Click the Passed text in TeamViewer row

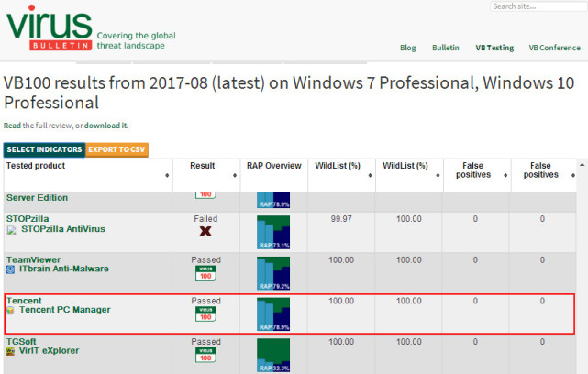pyautogui.click(x=205, y=259)
